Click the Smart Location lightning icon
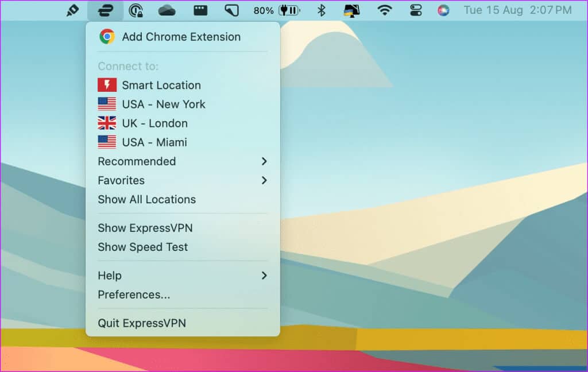588x372 pixels. click(x=107, y=85)
